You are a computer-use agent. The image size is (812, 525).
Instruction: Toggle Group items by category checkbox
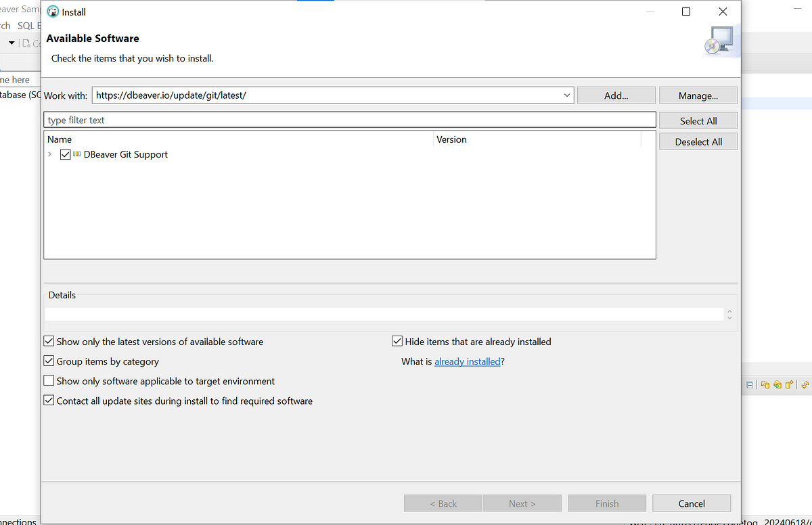[x=49, y=361]
